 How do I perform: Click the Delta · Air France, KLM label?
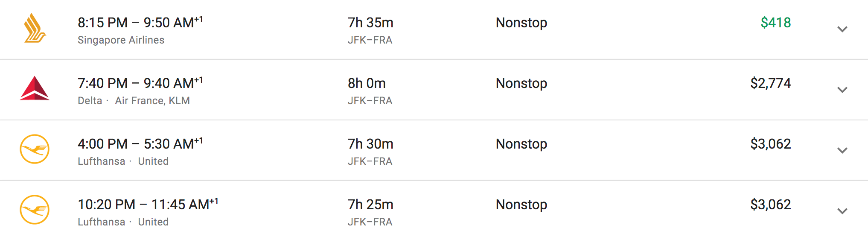click(134, 101)
